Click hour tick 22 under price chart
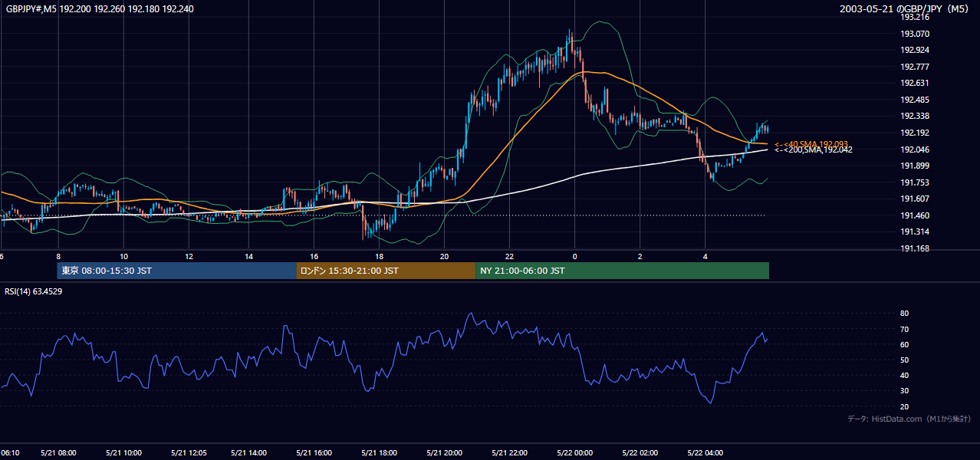This screenshot has height=460, width=980. click(509, 256)
